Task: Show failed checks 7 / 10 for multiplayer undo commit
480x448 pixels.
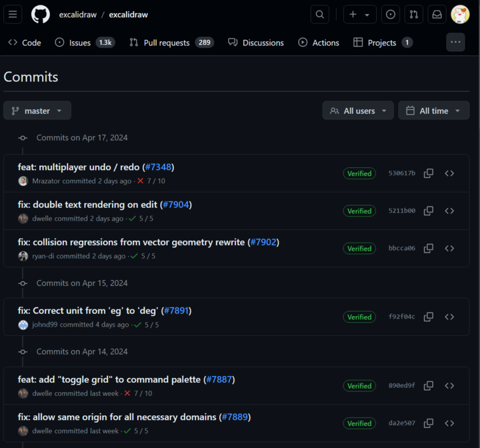Action: point(151,181)
